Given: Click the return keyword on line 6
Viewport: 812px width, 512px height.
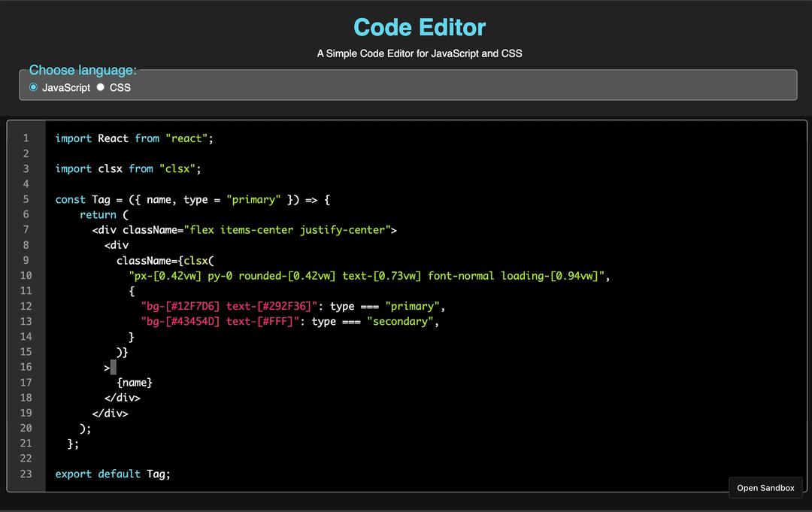Looking at the screenshot, I should click(98, 215).
